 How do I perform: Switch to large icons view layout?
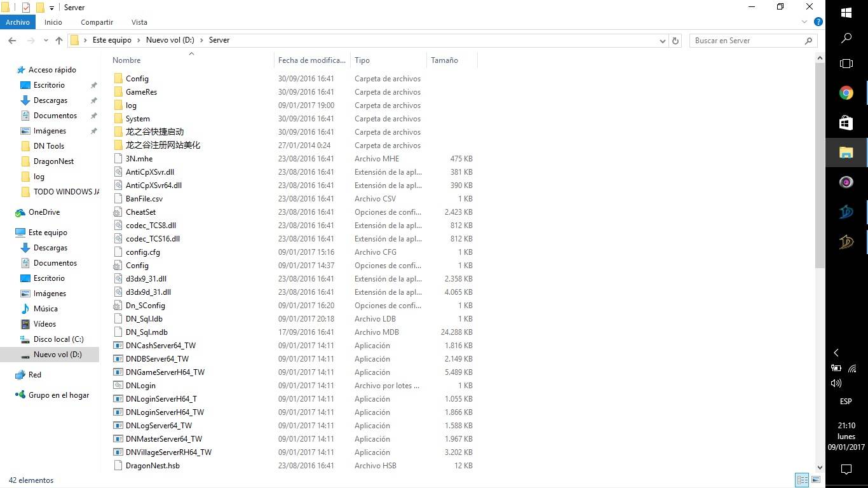pos(816,480)
